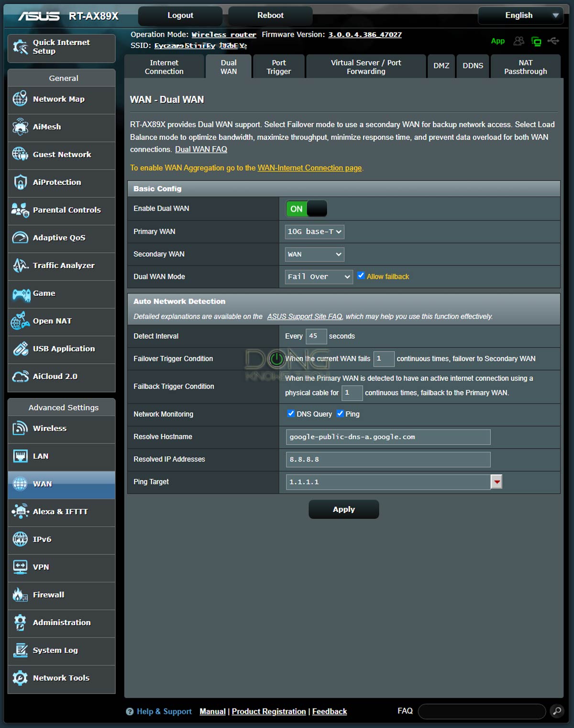The width and height of the screenshot is (574, 728).
Task: Click the App link in header
Action: pos(498,41)
